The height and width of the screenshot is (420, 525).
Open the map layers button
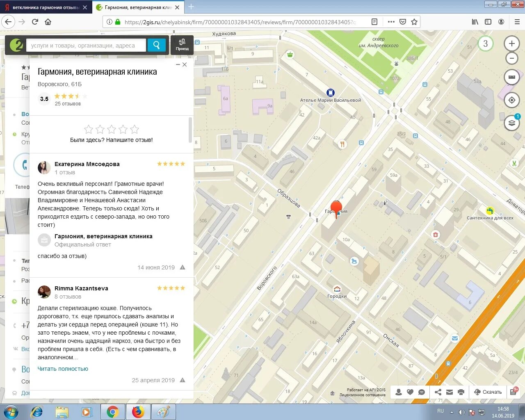point(511,123)
